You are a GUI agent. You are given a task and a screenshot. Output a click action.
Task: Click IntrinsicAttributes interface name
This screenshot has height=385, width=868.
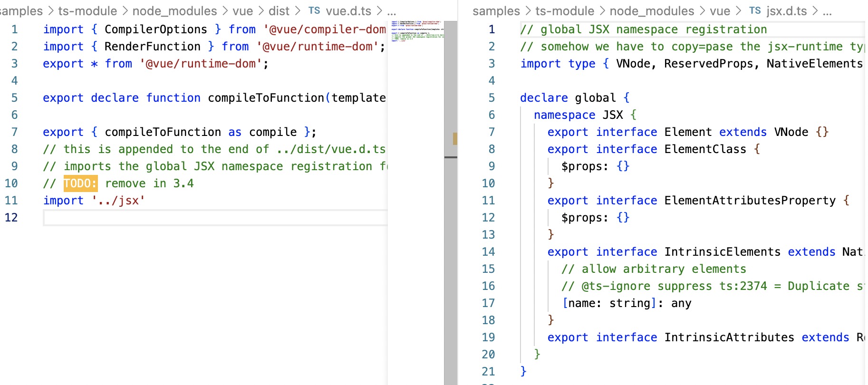729,337
